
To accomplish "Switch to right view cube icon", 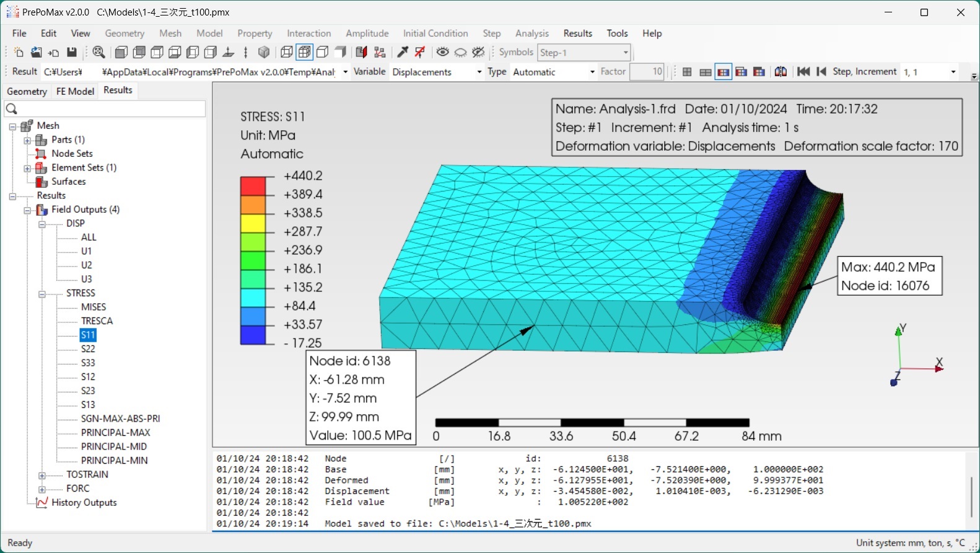I will (x=211, y=53).
